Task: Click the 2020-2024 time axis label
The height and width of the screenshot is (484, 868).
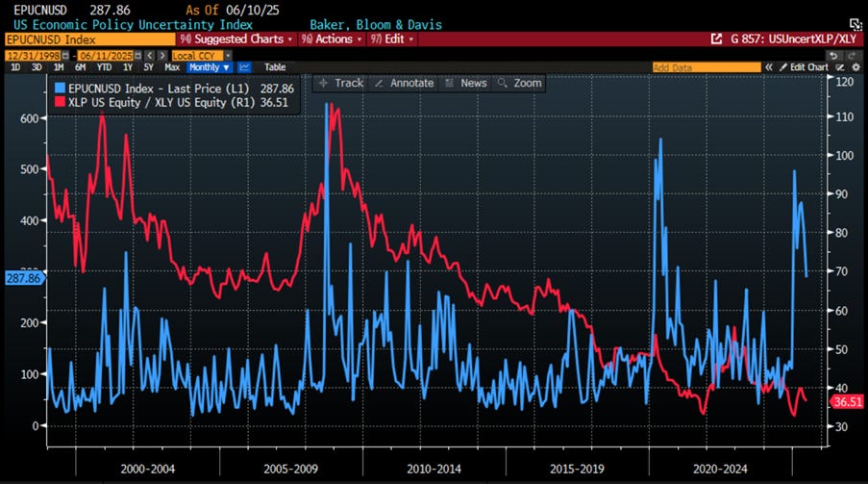Action: point(720,469)
